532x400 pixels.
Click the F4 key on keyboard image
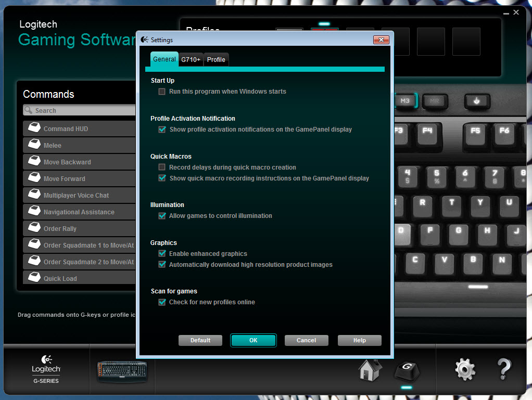[x=427, y=134]
